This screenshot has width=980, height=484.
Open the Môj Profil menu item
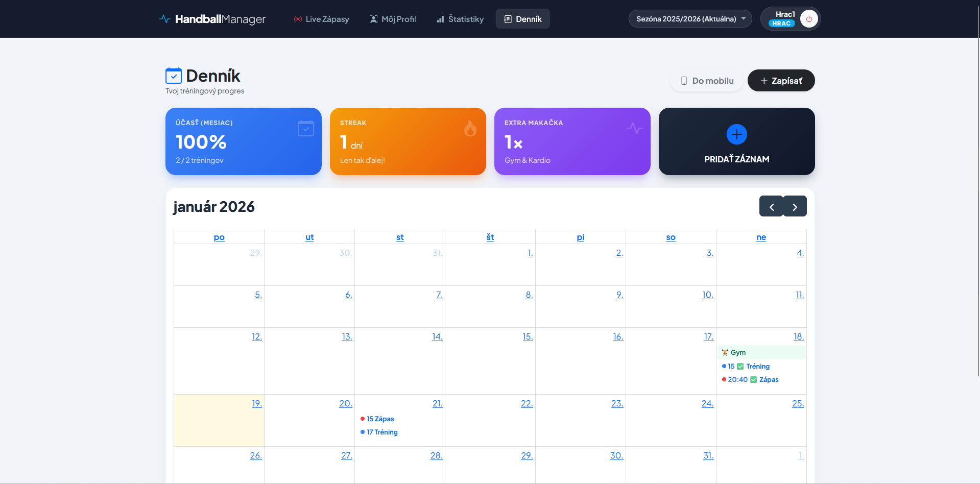393,19
